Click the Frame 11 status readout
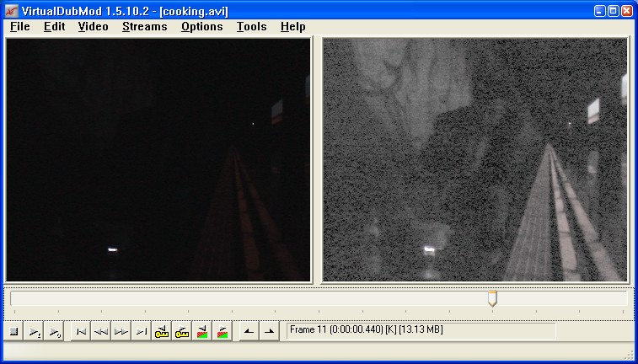Viewport: 638px width, 364px height. point(421,330)
